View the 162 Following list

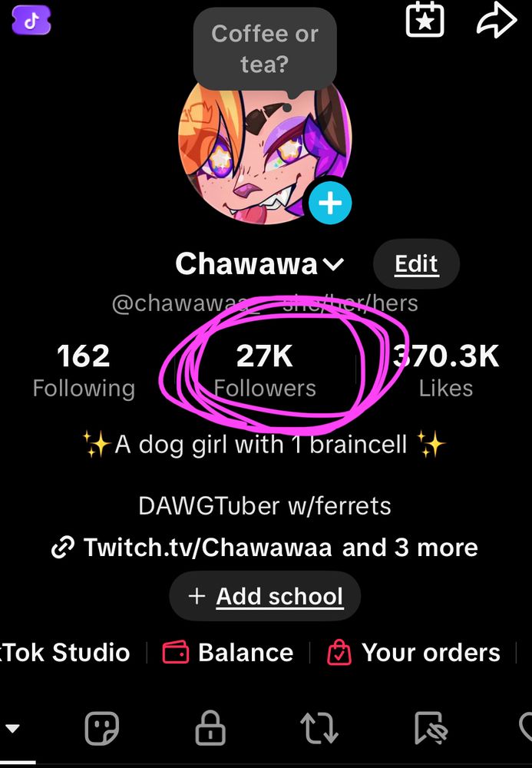coord(84,370)
